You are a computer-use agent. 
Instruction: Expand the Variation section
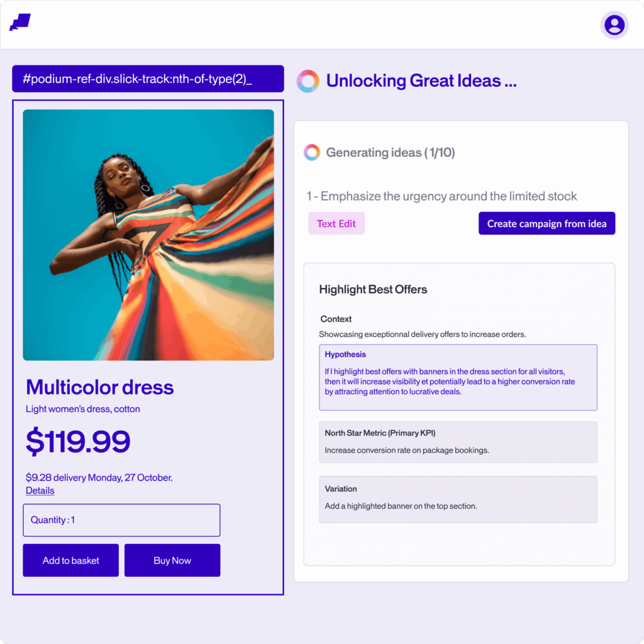coord(458,498)
